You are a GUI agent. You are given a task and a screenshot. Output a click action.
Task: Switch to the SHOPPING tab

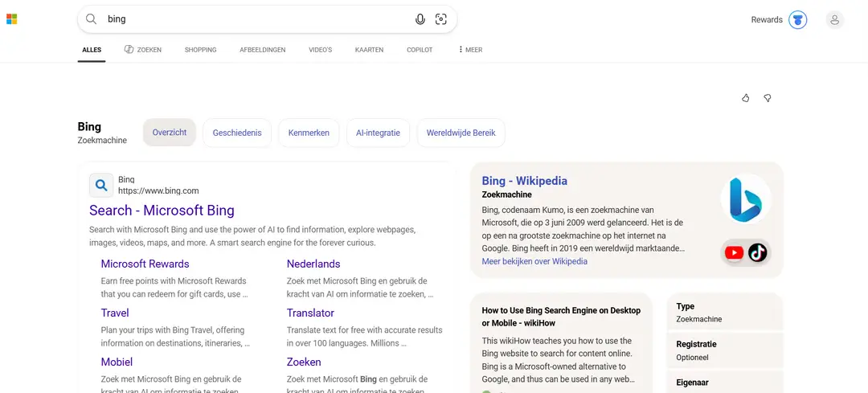200,50
